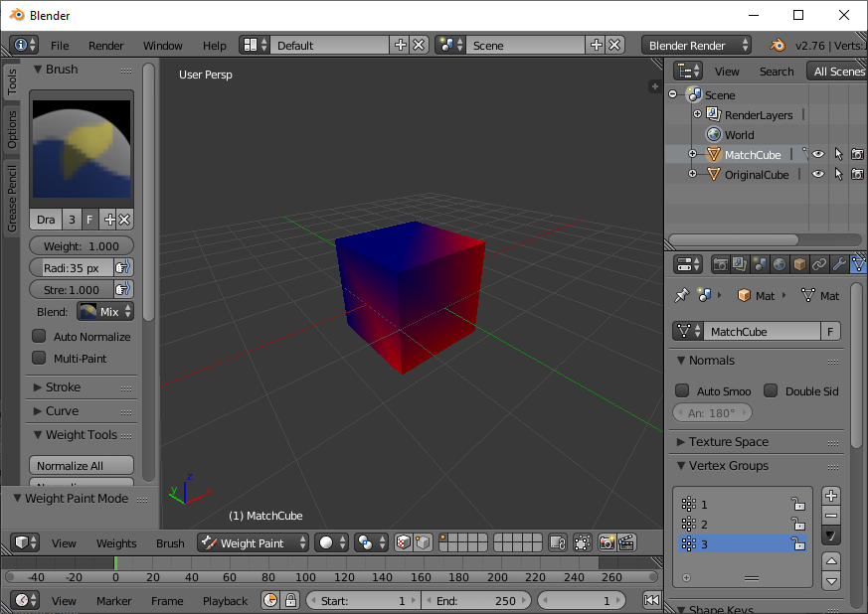868x614 pixels.
Task: Click the Blender logo icon in info header
Action: point(778,46)
